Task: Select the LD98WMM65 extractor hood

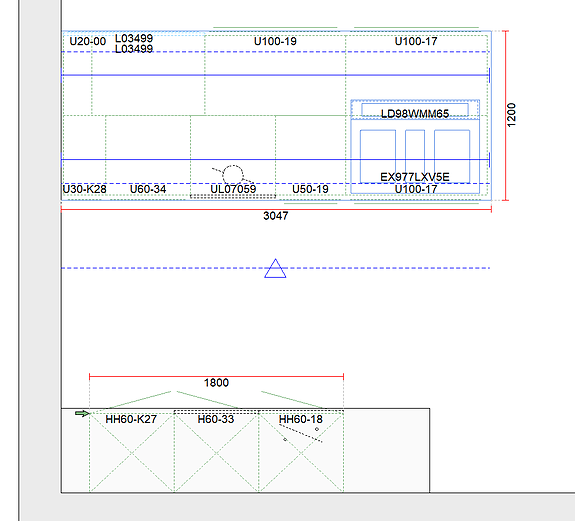Action: [x=415, y=109]
